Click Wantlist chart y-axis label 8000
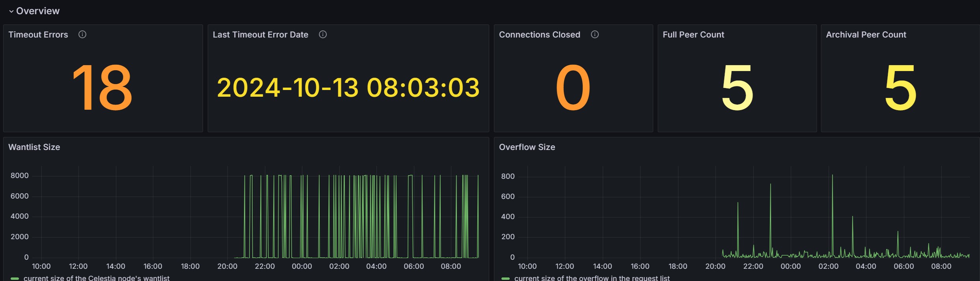 pyautogui.click(x=20, y=176)
